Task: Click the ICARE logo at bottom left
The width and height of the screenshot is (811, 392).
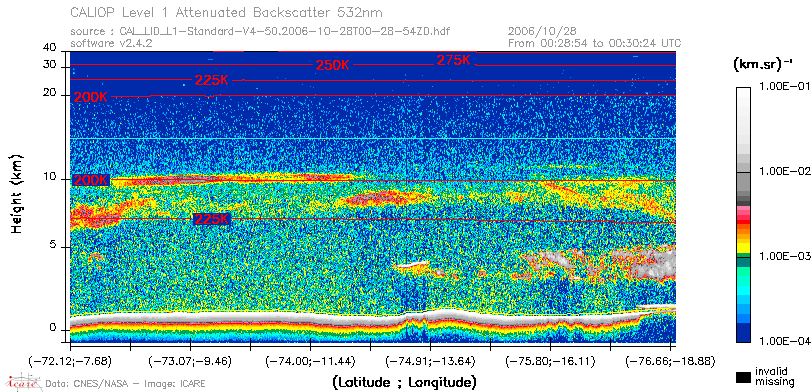Action: [x=23, y=382]
